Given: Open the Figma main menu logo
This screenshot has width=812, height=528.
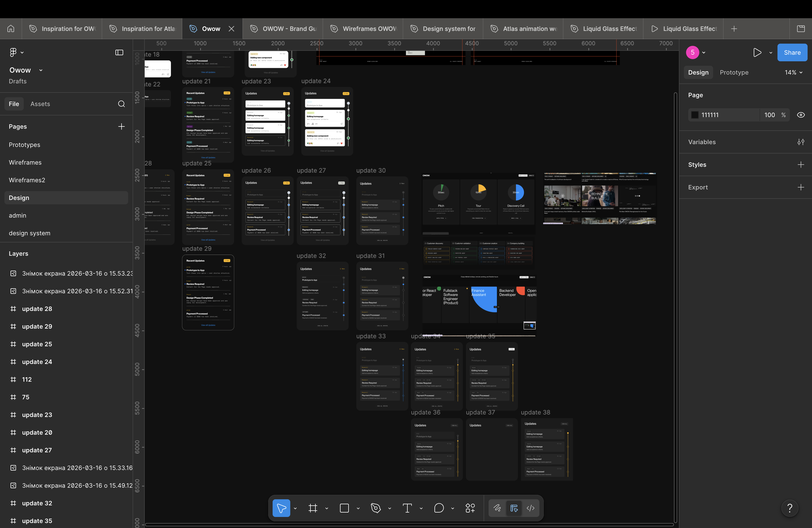Looking at the screenshot, I should click(13, 52).
